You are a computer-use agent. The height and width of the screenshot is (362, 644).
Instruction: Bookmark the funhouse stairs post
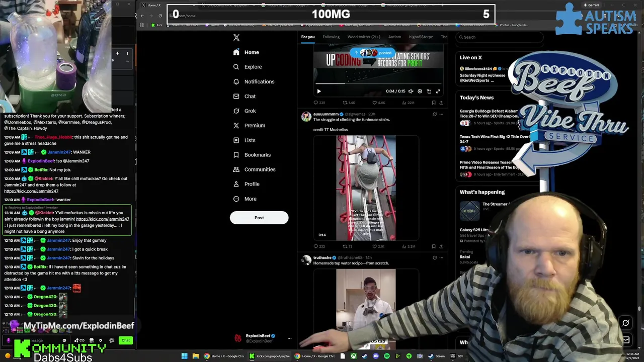coord(433,246)
